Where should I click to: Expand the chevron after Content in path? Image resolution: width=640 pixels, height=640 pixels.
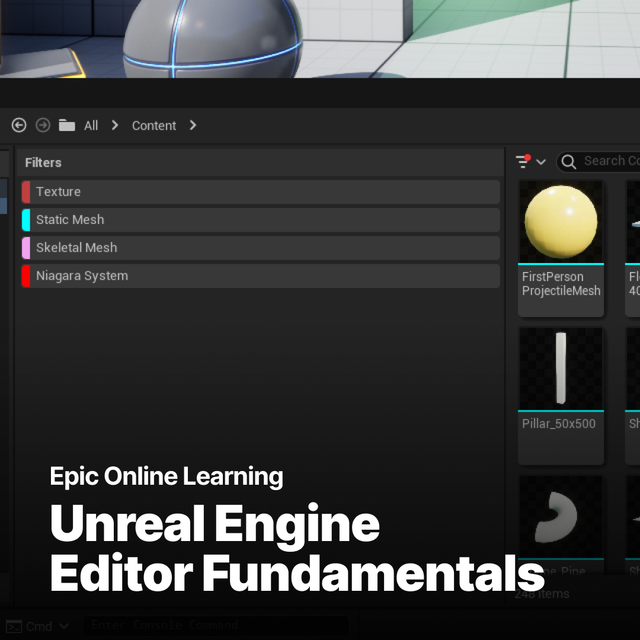193,125
